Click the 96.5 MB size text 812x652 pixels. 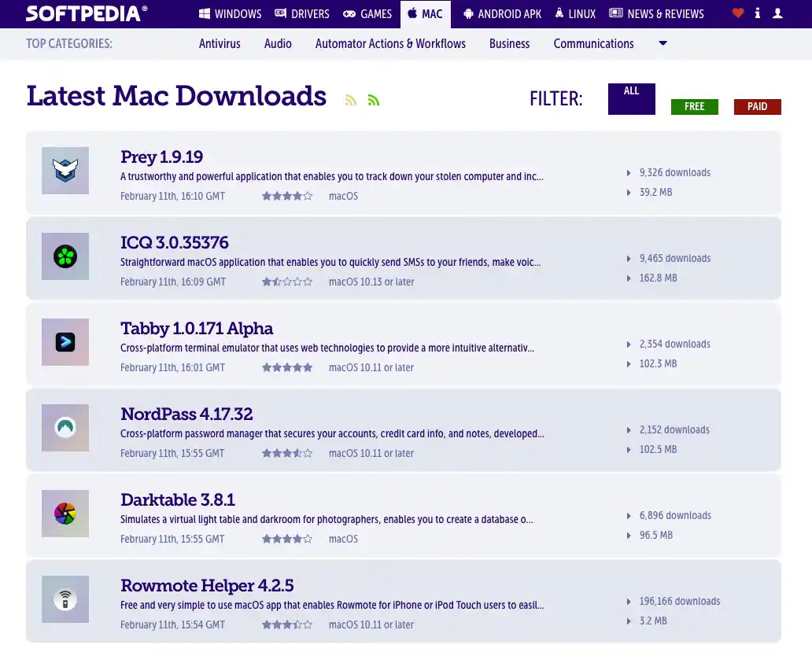(656, 535)
